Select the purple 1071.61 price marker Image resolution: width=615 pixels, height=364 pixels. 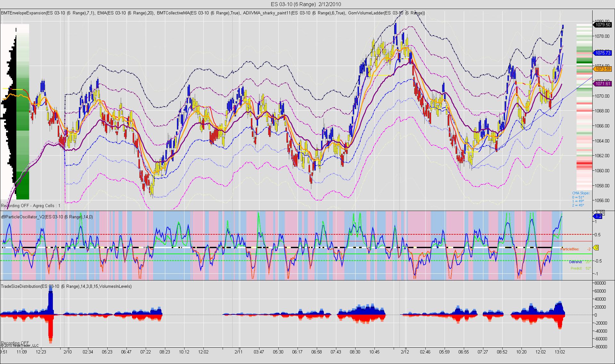(x=603, y=84)
